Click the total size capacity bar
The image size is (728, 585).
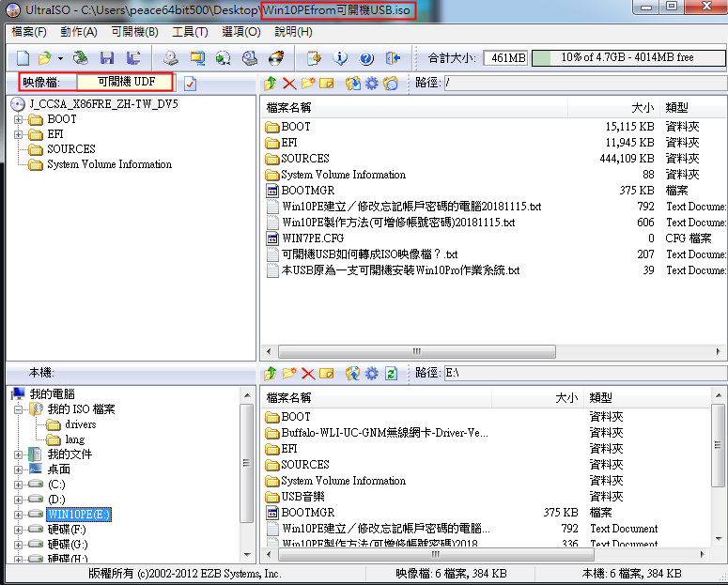[x=628, y=57]
